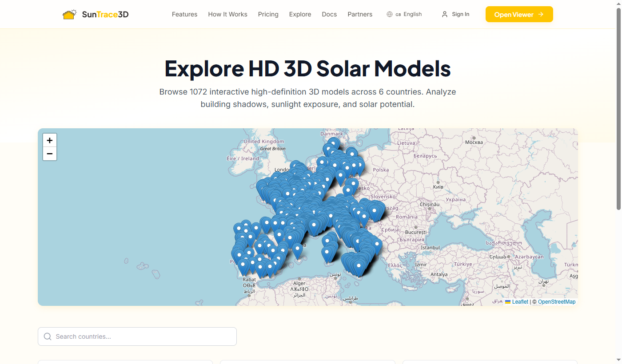Viewport: 622px width, 364px height.
Task: Click the Leaflet link on the map
Action: pyautogui.click(x=520, y=301)
